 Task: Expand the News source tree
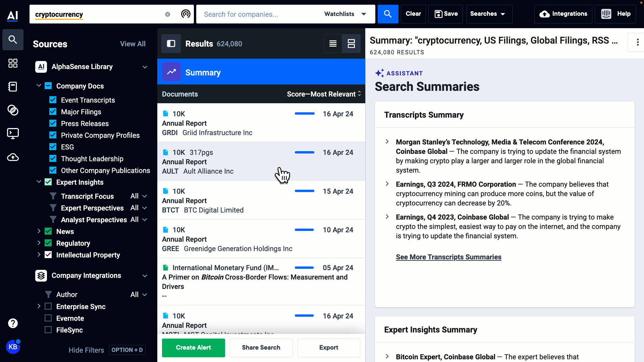click(x=39, y=231)
